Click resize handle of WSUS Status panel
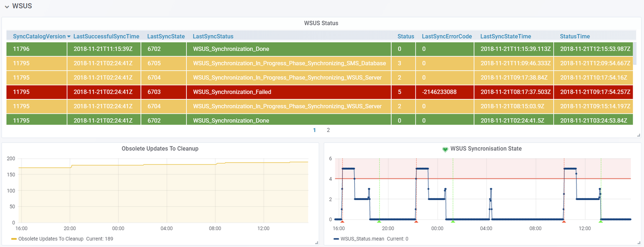644x247 pixels. click(x=638, y=135)
